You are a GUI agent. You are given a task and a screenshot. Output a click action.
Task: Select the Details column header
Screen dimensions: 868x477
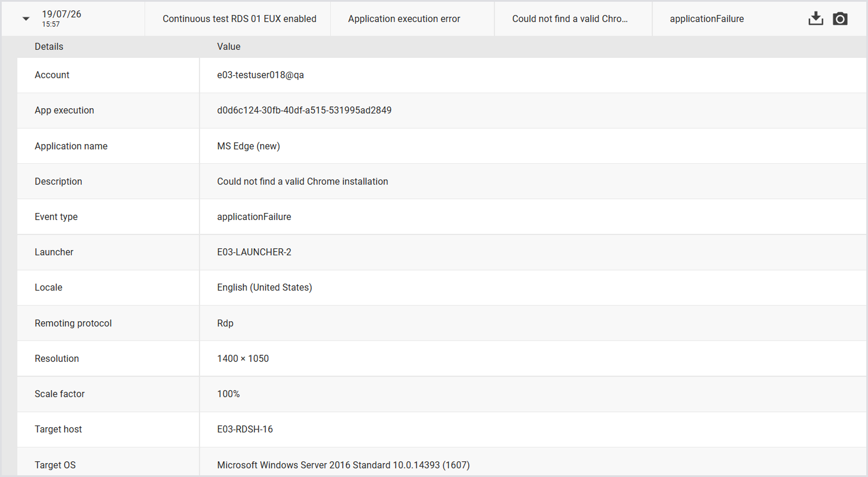coord(49,46)
